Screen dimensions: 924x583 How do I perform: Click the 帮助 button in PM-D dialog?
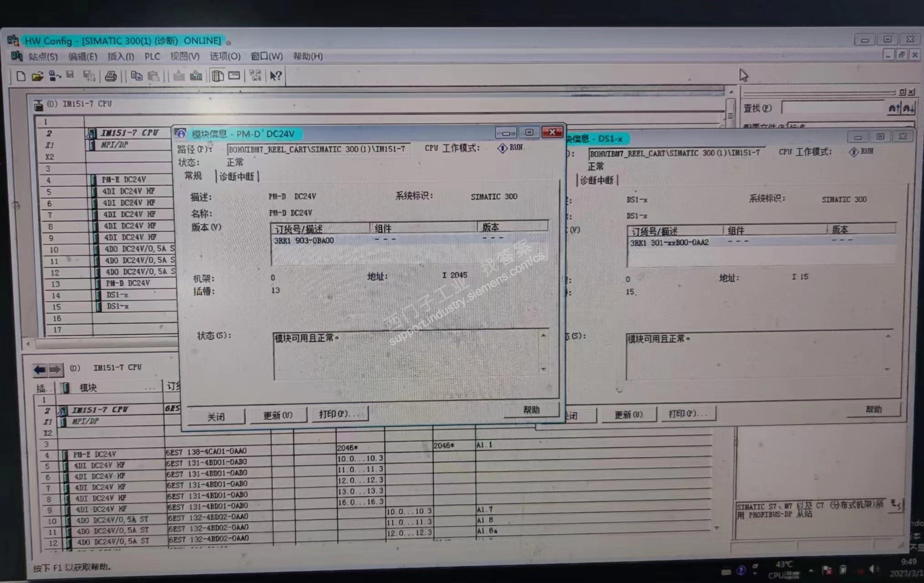(531, 410)
